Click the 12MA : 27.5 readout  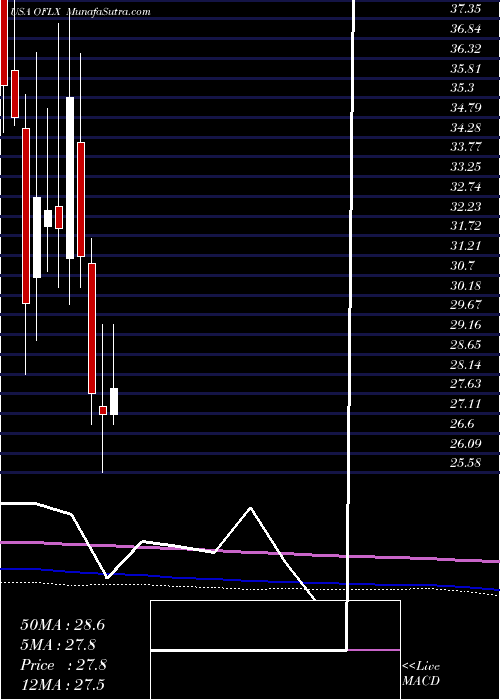click(x=62, y=685)
